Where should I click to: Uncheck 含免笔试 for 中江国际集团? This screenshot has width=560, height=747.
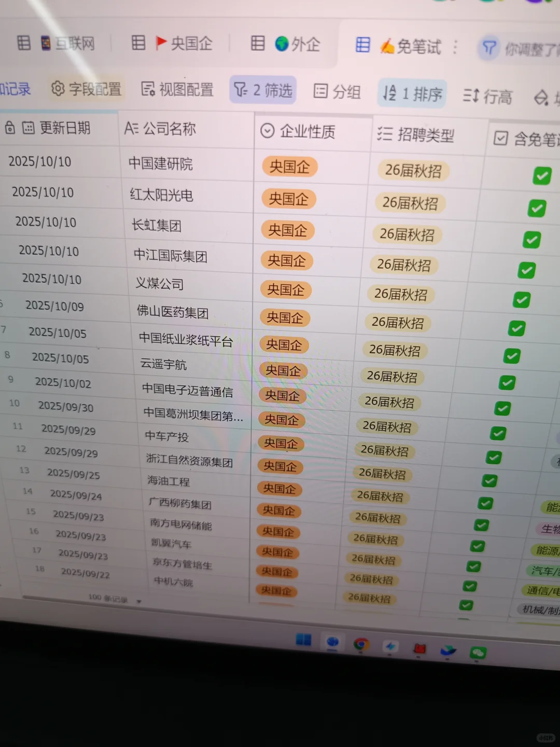pyautogui.click(x=526, y=270)
